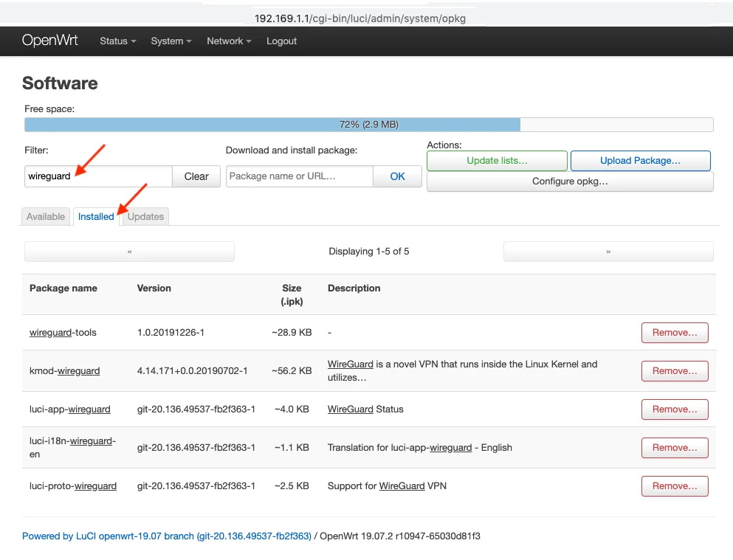
Task: Open the Status dropdown menu
Action: [x=117, y=41]
